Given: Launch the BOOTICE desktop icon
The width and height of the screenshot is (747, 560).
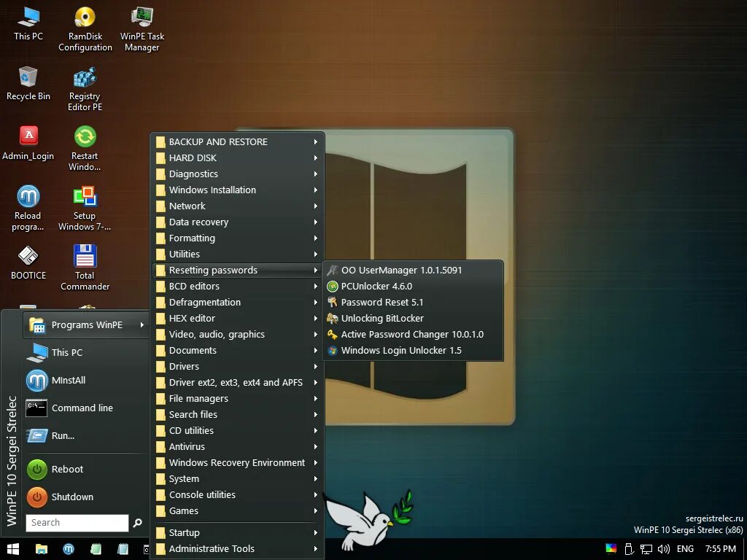Looking at the screenshot, I should 28,262.
